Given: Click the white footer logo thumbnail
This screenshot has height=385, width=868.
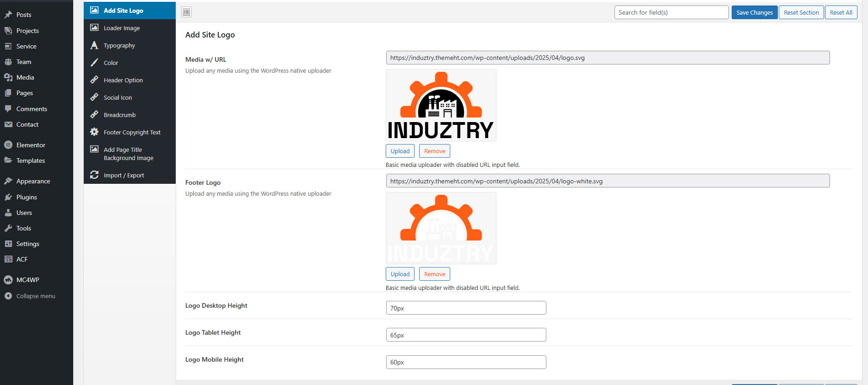Looking at the screenshot, I should tap(441, 228).
